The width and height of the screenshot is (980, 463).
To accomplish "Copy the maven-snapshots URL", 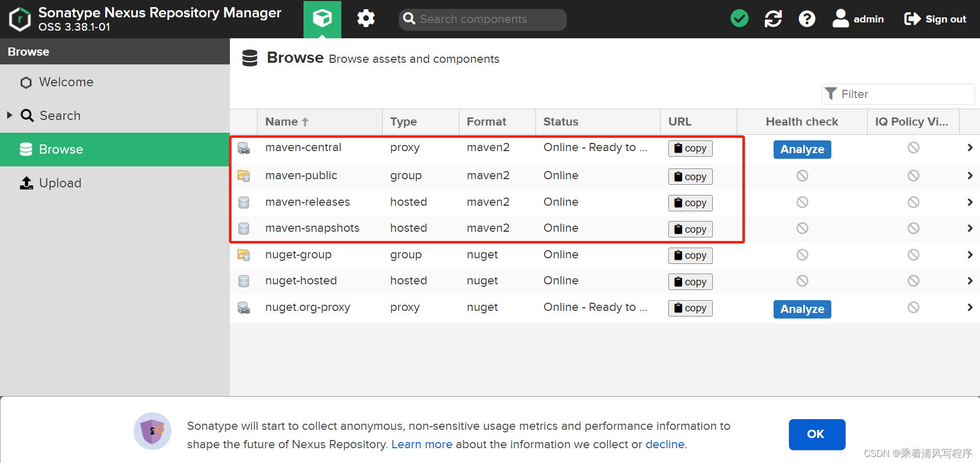I will [x=690, y=229].
